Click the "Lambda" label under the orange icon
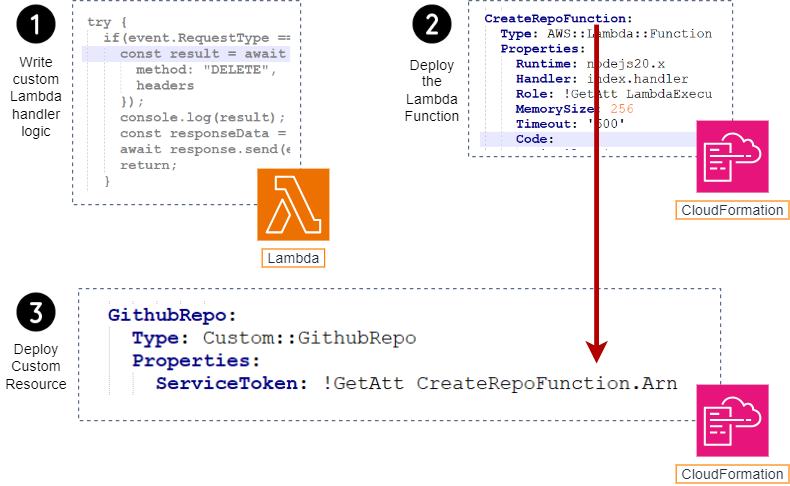The width and height of the screenshot is (790, 486). coord(294,258)
